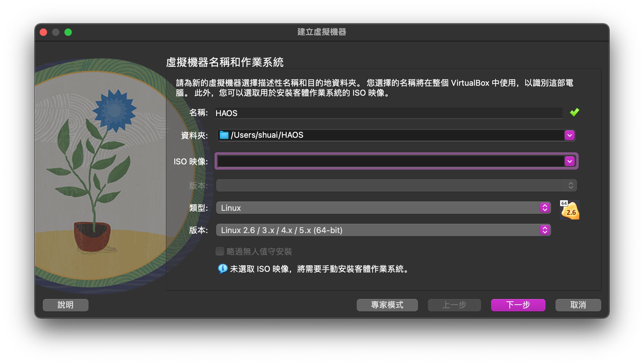Click the Linux 2.6 64-bit OS icon
The height and width of the screenshot is (364, 644).
point(570,210)
